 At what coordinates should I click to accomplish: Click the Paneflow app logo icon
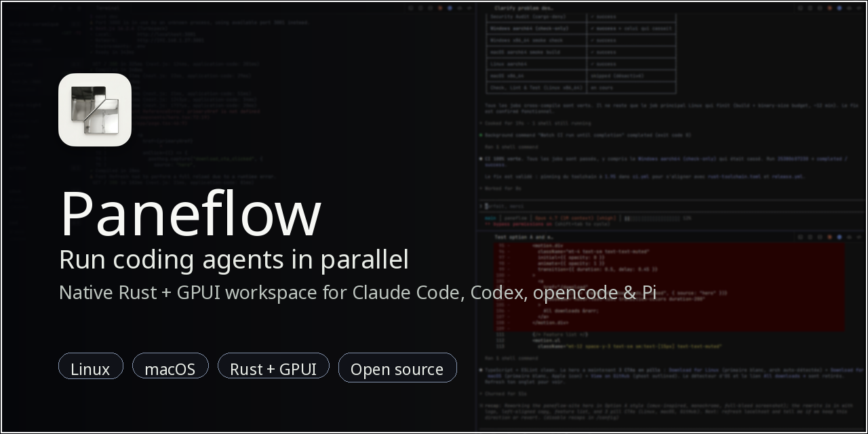pos(95,110)
